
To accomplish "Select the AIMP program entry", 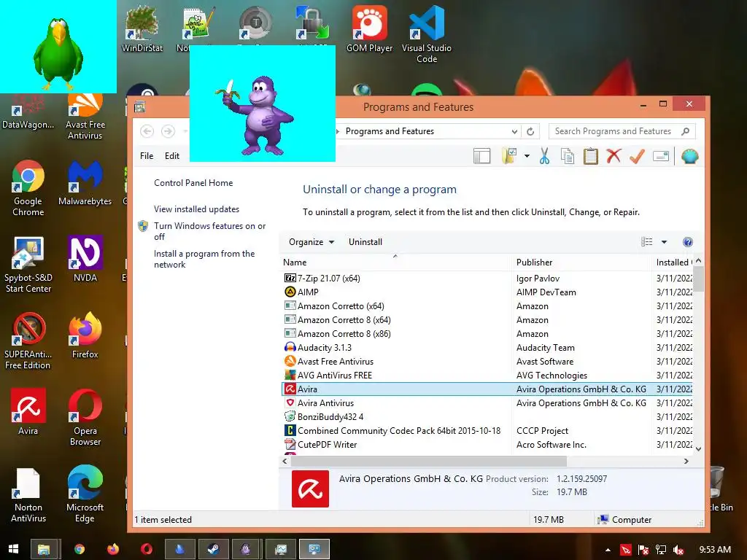I will point(487,292).
